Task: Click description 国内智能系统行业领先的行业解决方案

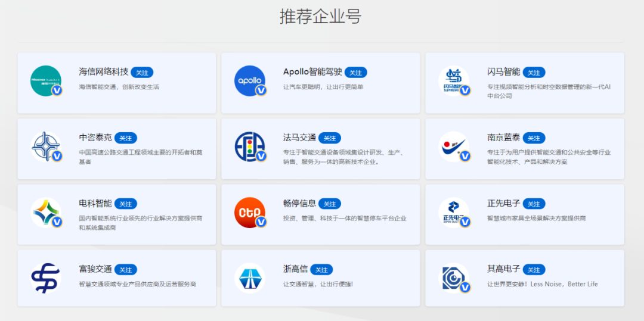Action: coord(141,223)
